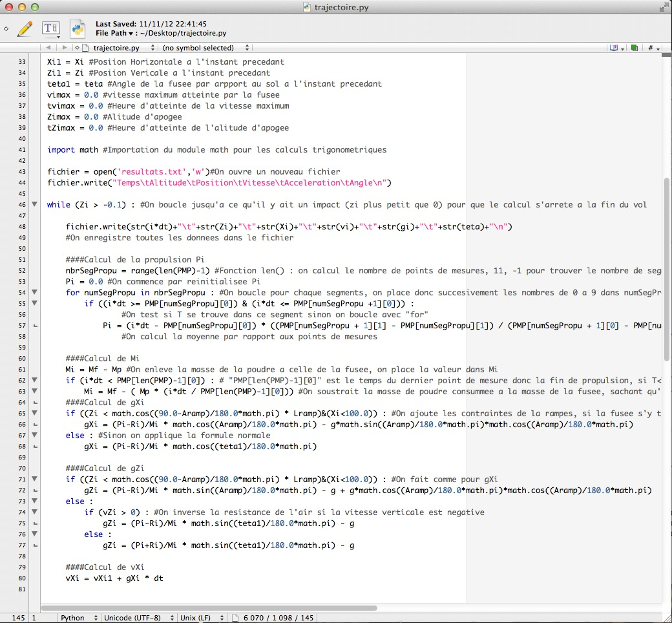Click the fold end marker on line 66

(x=35, y=425)
